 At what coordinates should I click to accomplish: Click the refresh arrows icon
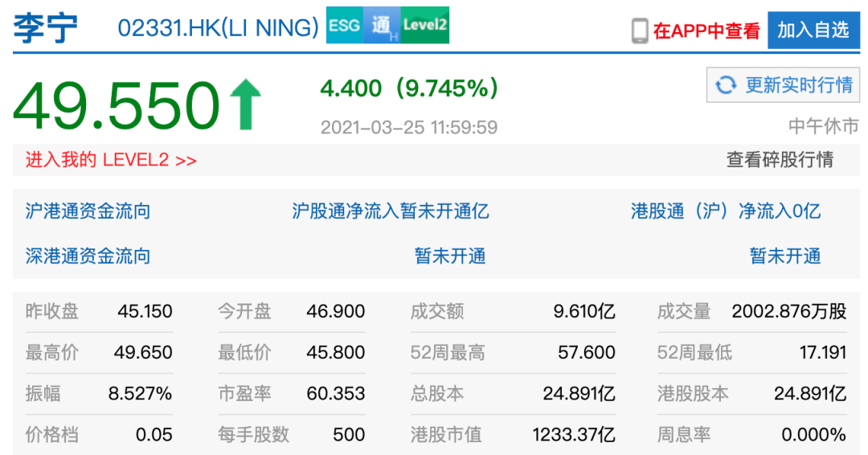click(x=726, y=85)
